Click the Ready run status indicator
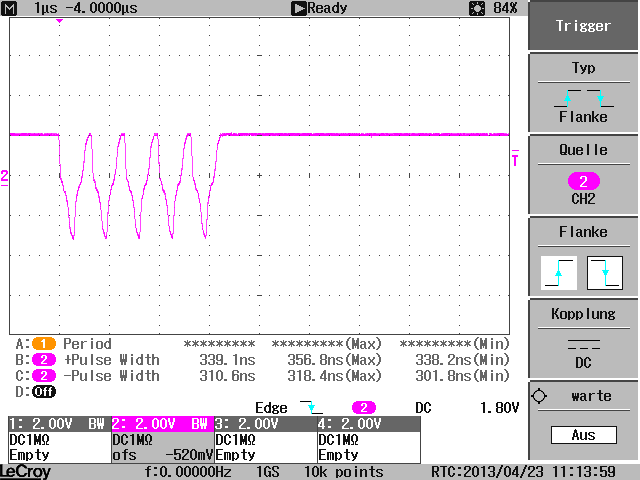Image resolution: width=640 pixels, height=480 pixels. [319, 8]
